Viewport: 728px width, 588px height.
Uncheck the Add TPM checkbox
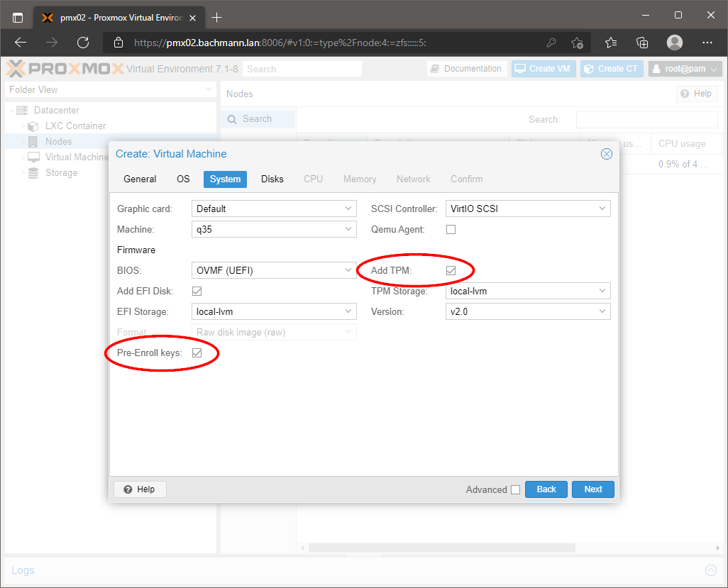click(x=451, y=270)
